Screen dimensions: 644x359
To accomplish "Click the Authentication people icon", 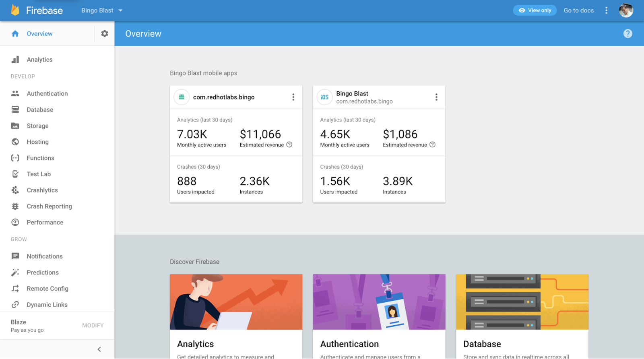I will coord(15,93).
